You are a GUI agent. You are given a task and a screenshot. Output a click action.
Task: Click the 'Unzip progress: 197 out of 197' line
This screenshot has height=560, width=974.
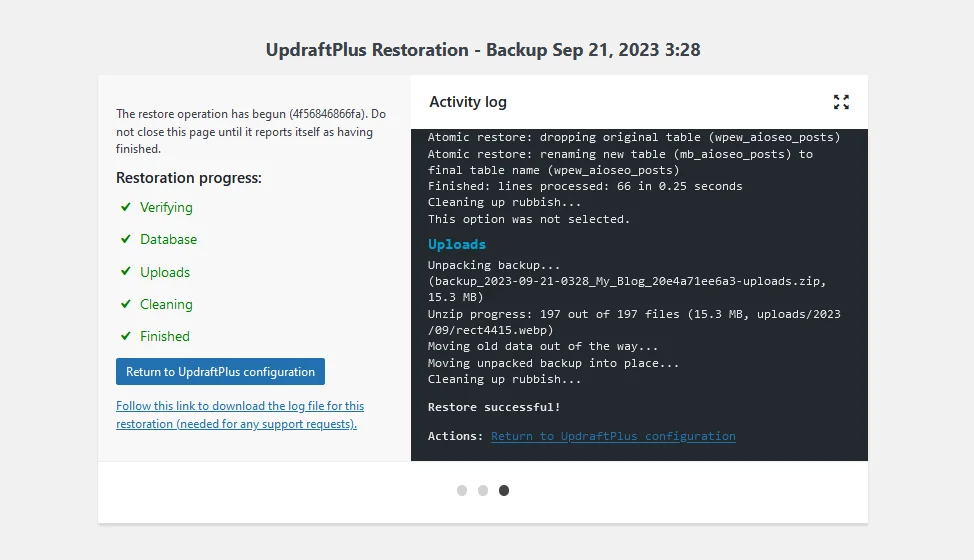[x=634, y=322]
